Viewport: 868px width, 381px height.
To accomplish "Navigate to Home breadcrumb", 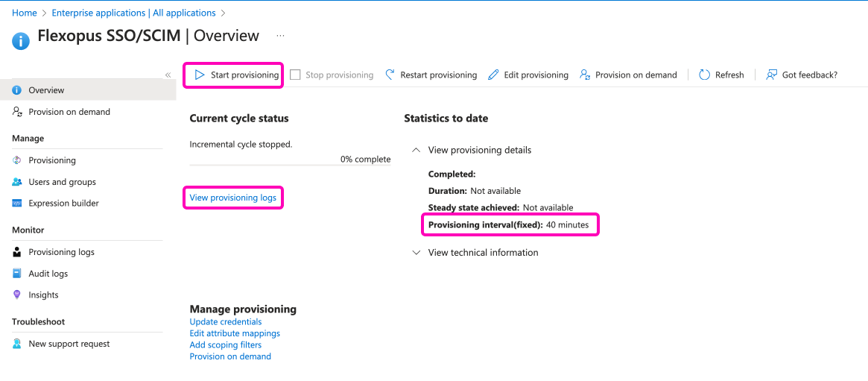I will 25,13.
